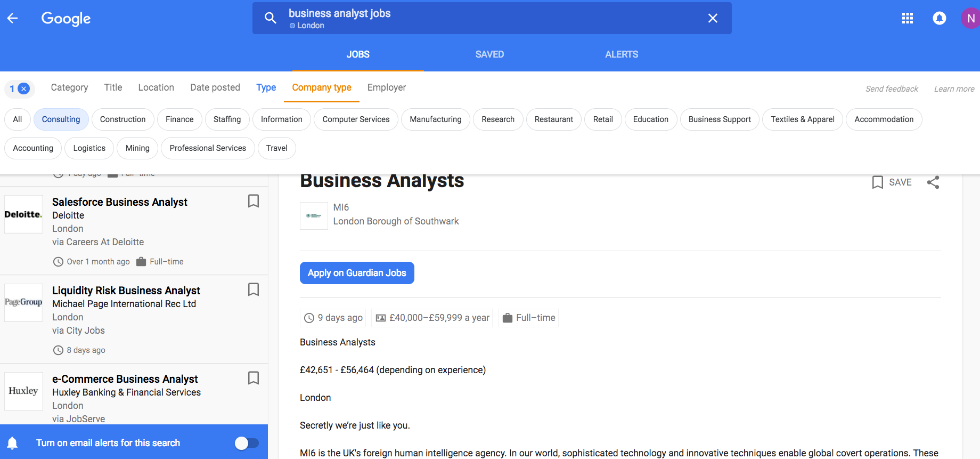Click the MI6 employer logo
This screenshot has width=980, height=459.
click(x=314, y=216)
